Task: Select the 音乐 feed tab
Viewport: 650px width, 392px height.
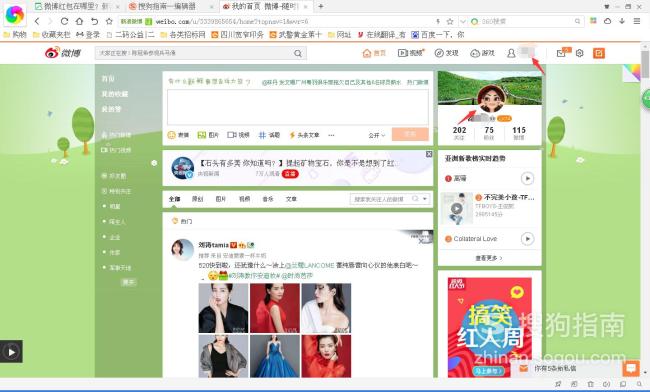Action: 268,199
